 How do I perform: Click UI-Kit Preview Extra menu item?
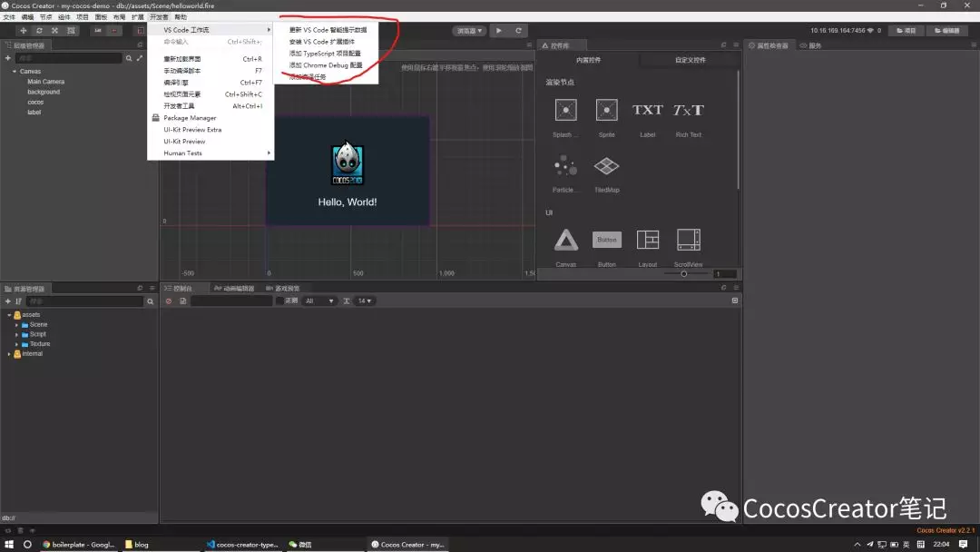(x=211, y=130)
